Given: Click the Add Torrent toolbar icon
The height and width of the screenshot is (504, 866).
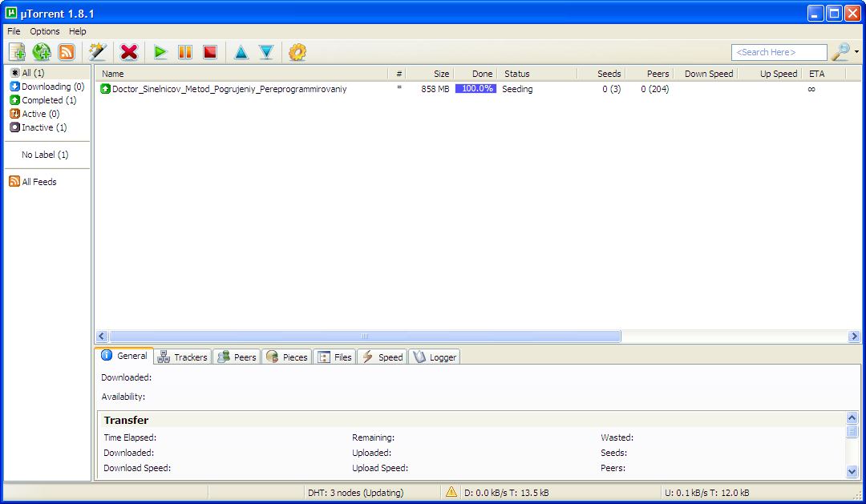Looking at the screenshot, I should tap(17, 52).
